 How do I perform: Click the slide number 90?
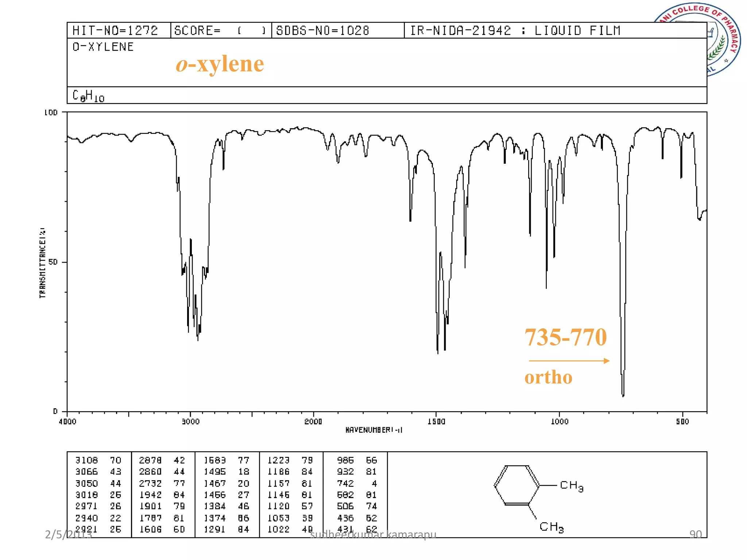pos(696,534)
